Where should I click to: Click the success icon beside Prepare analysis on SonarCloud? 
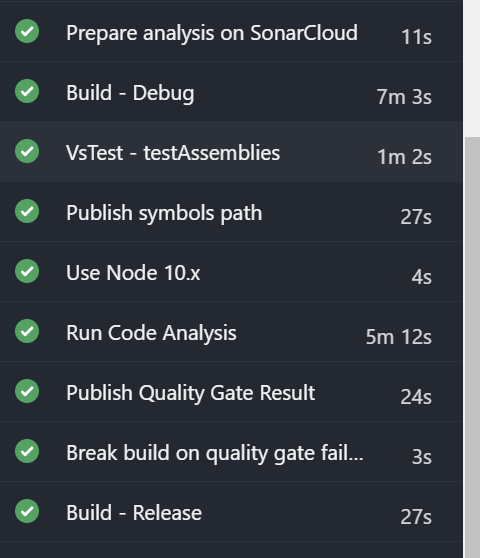(27, 31)
